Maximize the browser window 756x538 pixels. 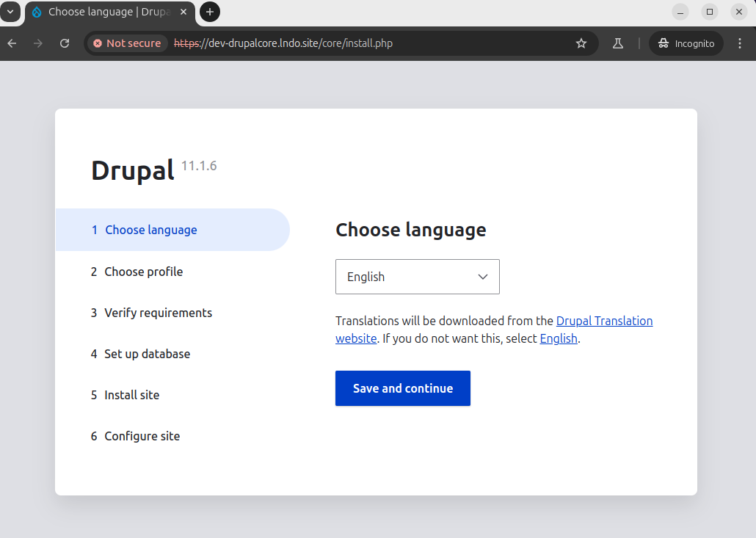(x=710, y=12)
